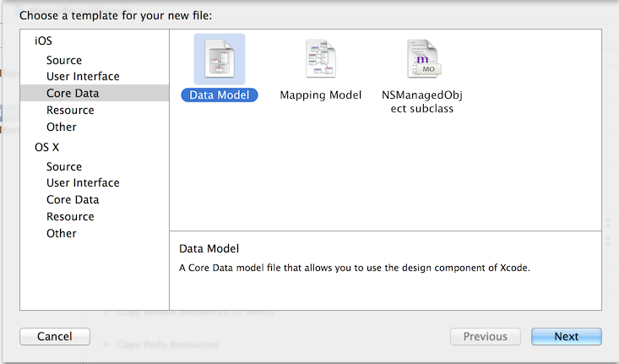Screen dimensions: 619x364
Task: Select User Interface under OS X
Action: pyautogui.click(x=83, y=182)
